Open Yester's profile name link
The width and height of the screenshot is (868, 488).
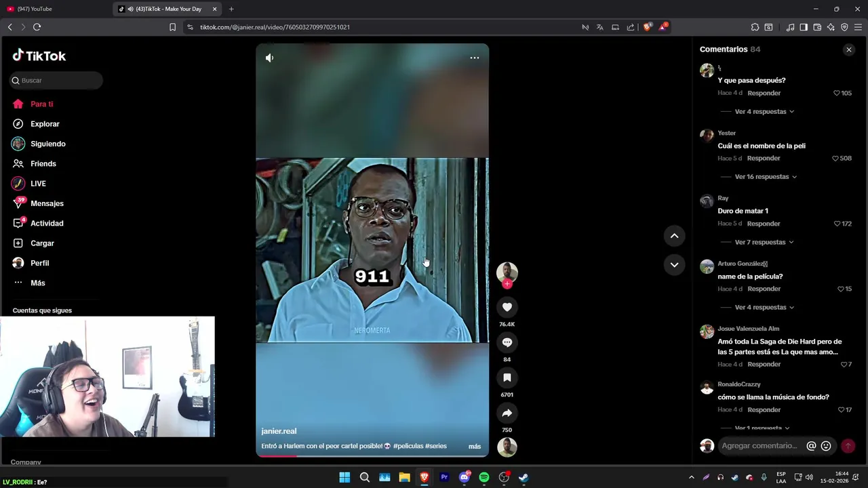click(x=726, y=133)
